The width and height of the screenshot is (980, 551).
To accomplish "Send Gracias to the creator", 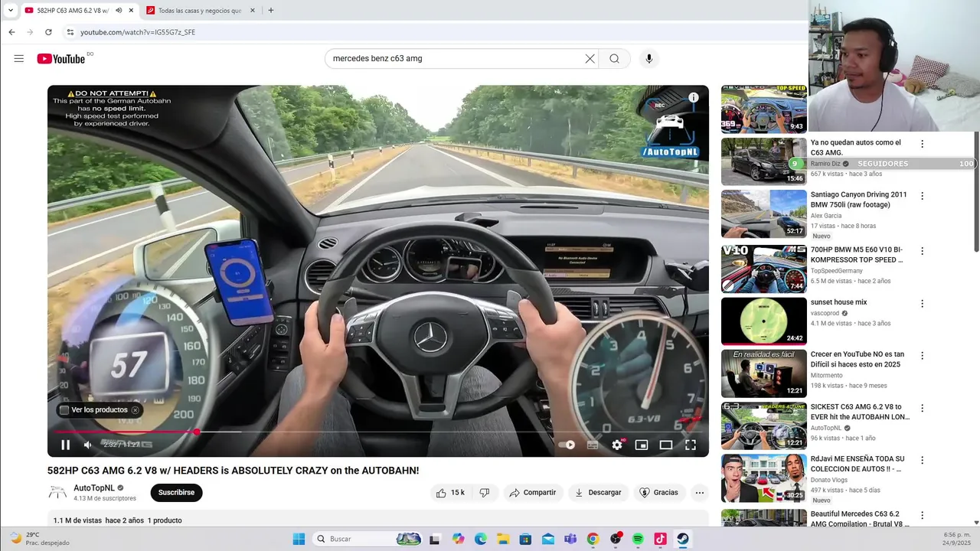I will pyautogui.click(x=658, y=493).
